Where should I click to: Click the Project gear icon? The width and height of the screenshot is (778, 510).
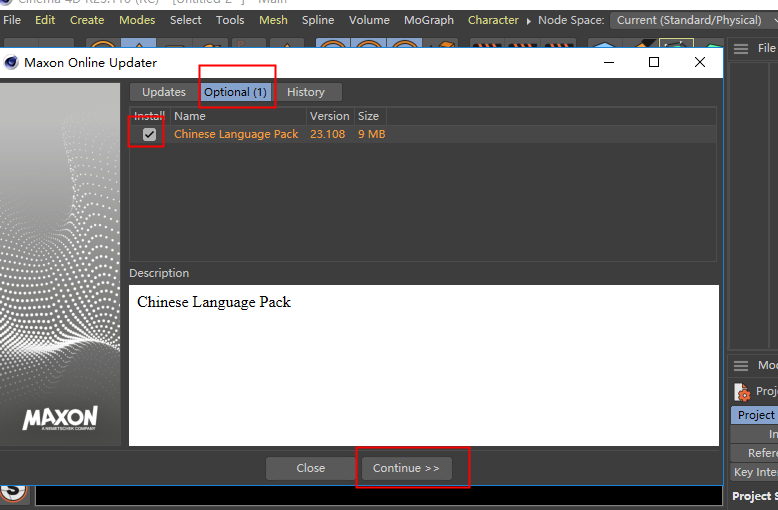741,392
